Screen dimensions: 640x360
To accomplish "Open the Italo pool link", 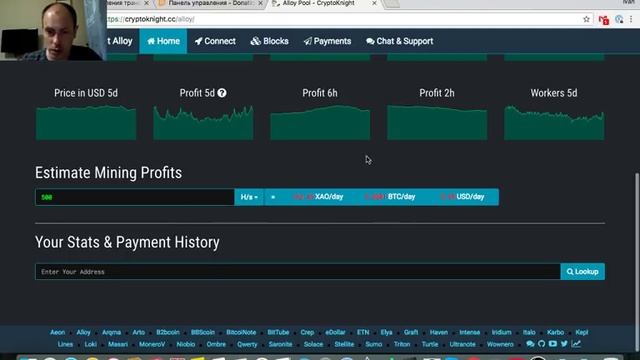I will pos(529,332).
